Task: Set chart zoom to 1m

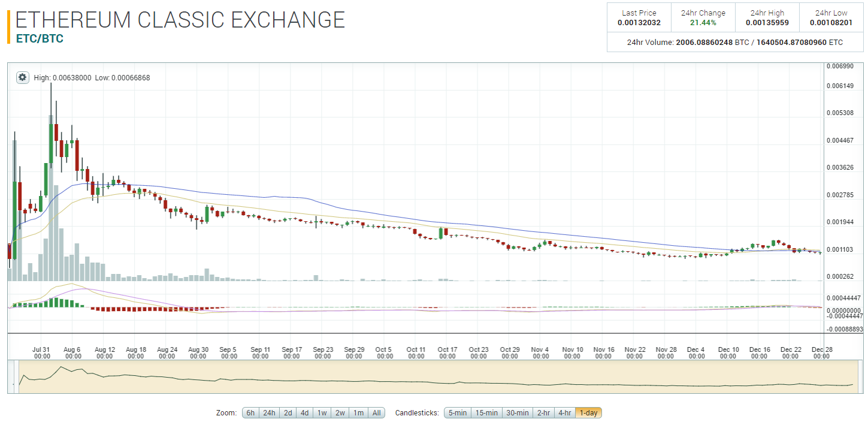Action: click(x=358, y=413)
